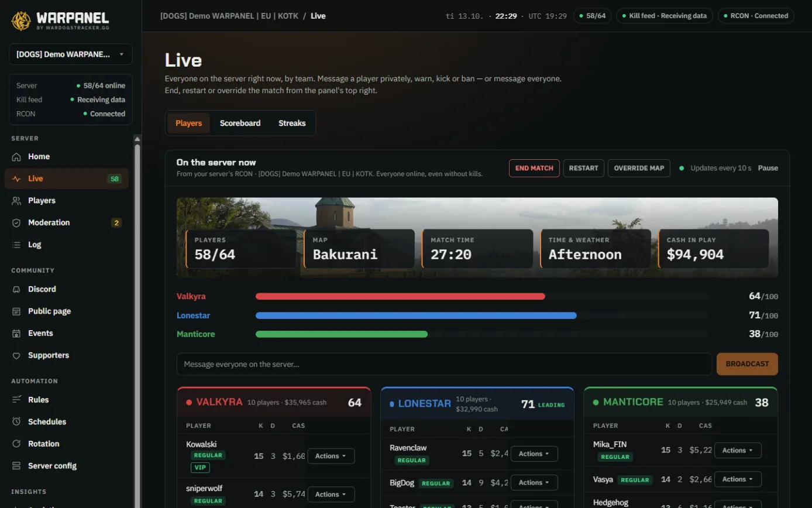Click the Players people icon in sidebar
The height and width of the screenshot is (508, 812).
point(16,201)
